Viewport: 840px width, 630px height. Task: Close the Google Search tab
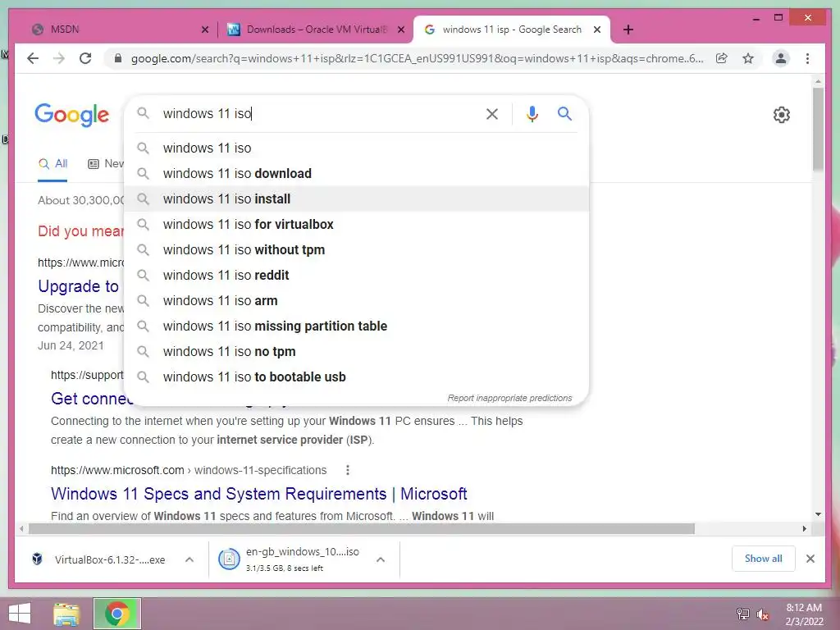click(x=597, y=30)
